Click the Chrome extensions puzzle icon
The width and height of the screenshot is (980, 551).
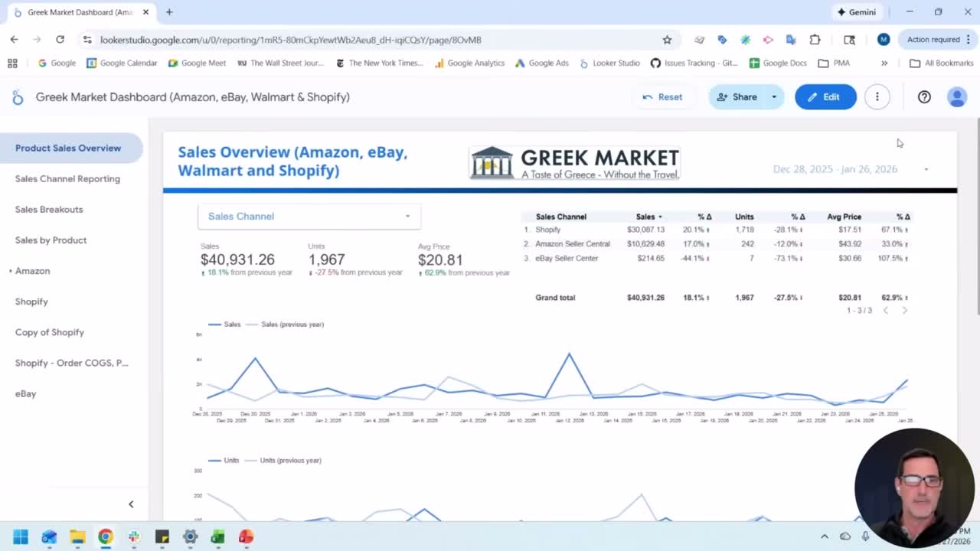(815, 39)
